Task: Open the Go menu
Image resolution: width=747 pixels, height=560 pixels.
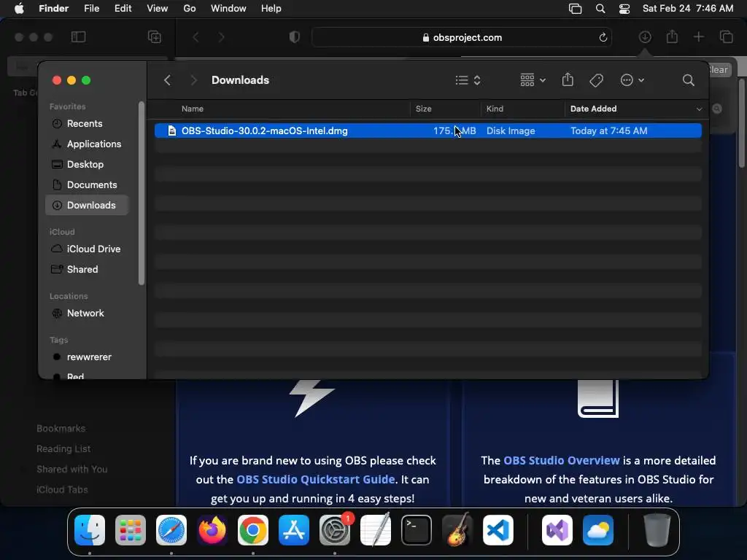Action: point(190,9)
